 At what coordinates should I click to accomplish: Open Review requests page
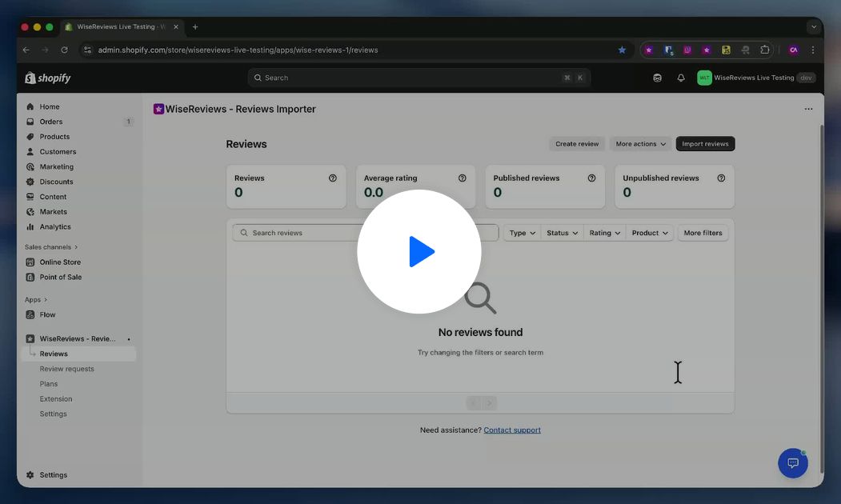(66, 369)
